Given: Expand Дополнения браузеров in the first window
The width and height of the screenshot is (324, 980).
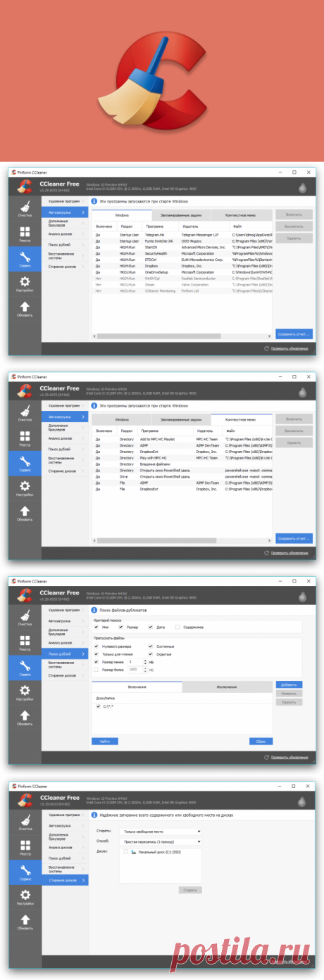Looking at the screenshot, I should coord(65,223).
